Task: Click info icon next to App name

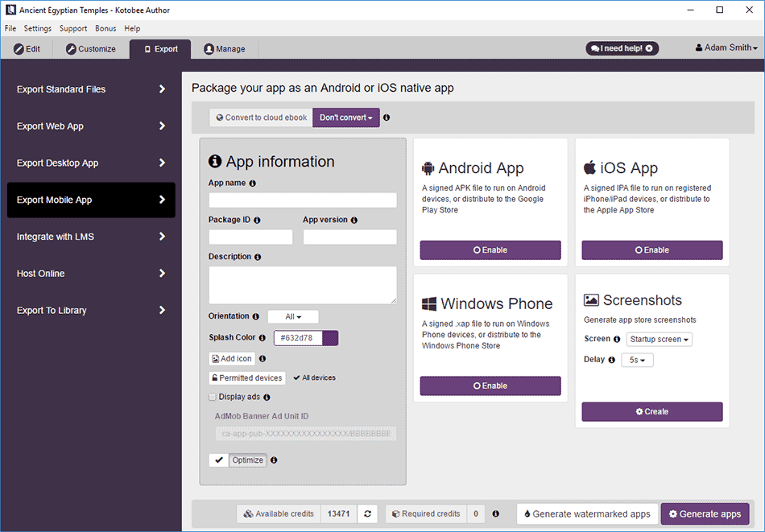Action: pos(253,184)
